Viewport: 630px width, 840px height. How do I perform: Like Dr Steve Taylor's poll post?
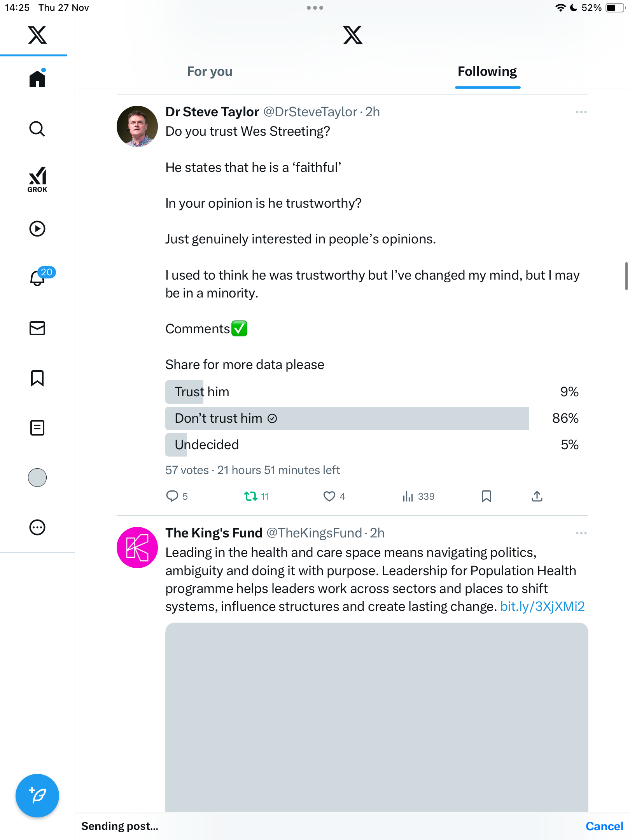click(329, 496)
